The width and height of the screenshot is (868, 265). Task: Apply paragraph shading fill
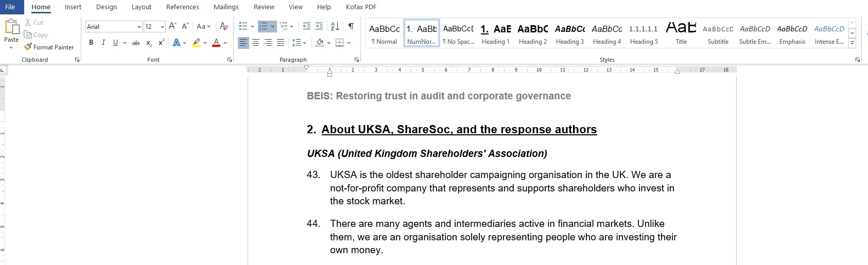point(320,43)
